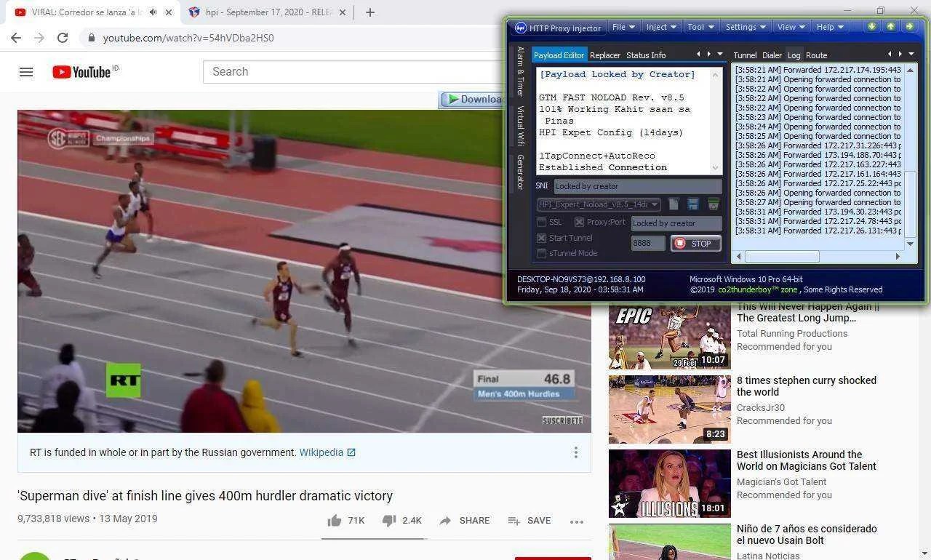Open the Inject menu dropdown
Screen dimensions: 931x560
tap(662, 27)
